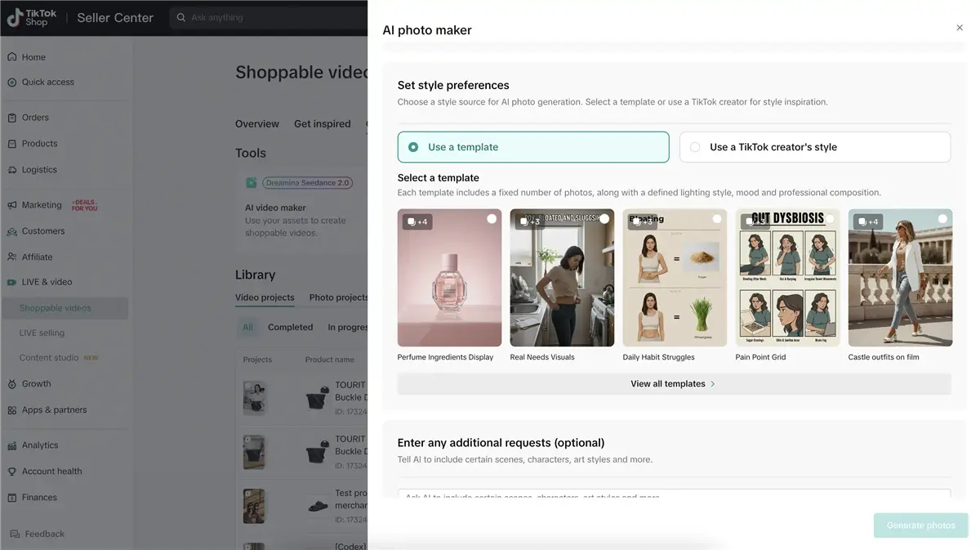The height and width of the screenshot is (550, 980).
Task: Open first TOURIT project thumbnail
Action: pyautogui.click(x=254, y=398)
